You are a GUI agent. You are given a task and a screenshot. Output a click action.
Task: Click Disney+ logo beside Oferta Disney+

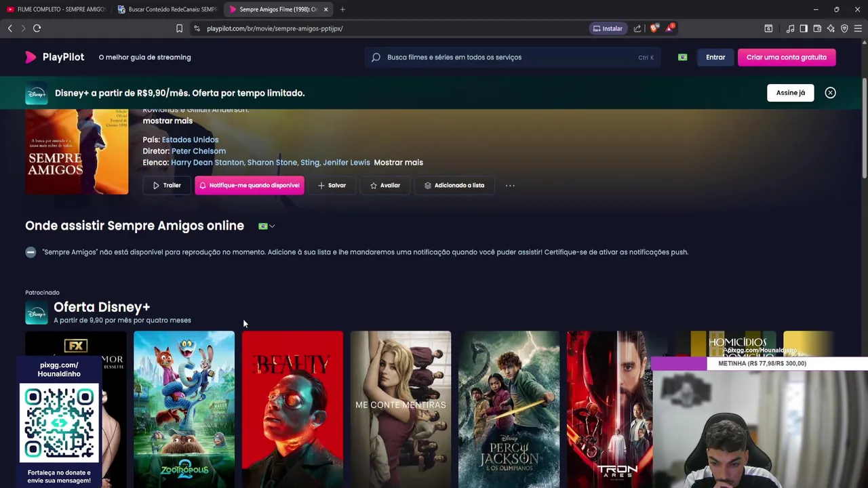37,312
